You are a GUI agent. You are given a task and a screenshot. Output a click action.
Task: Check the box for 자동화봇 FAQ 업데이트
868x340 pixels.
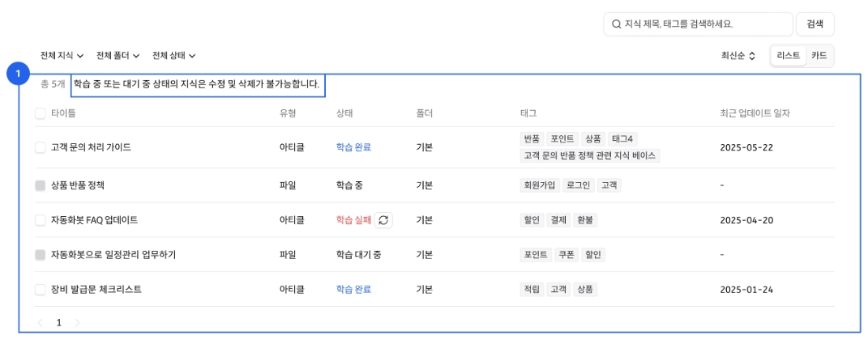click(x=40, y=220)
